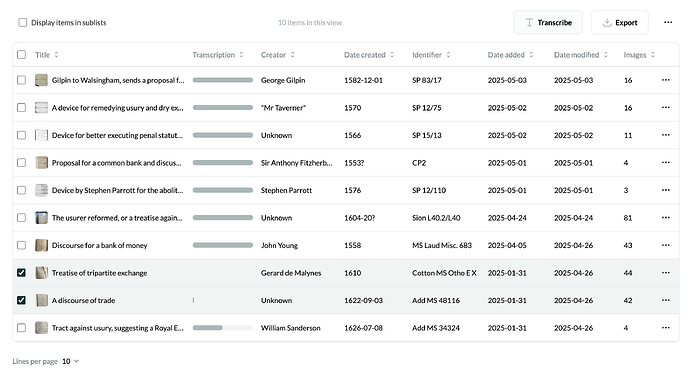
Task: Sort by Date created column arrows
Action: tap(392, 55)
